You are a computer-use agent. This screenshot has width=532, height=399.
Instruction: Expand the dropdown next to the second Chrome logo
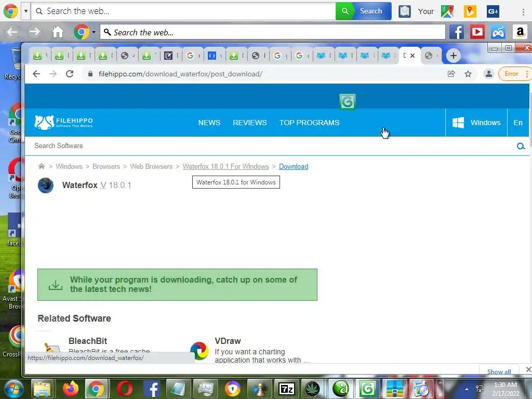(x=94, y=32)
